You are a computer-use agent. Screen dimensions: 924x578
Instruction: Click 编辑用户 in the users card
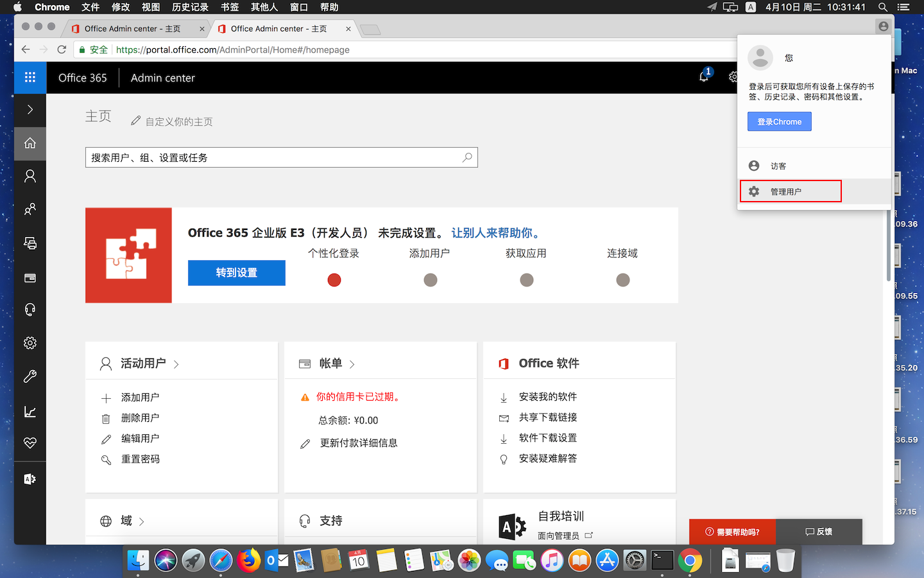[x=140, y=439]
